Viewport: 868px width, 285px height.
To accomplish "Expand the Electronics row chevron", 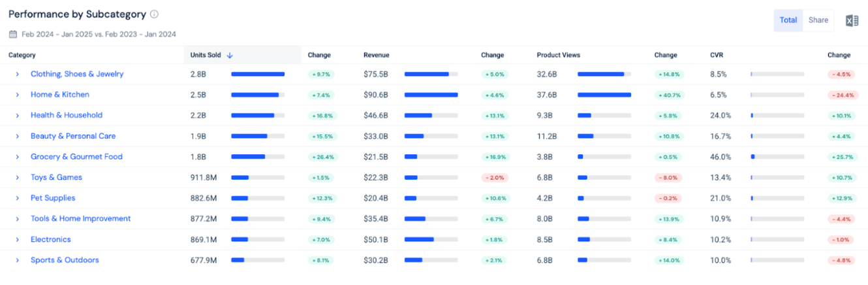I will coord(18,240).
